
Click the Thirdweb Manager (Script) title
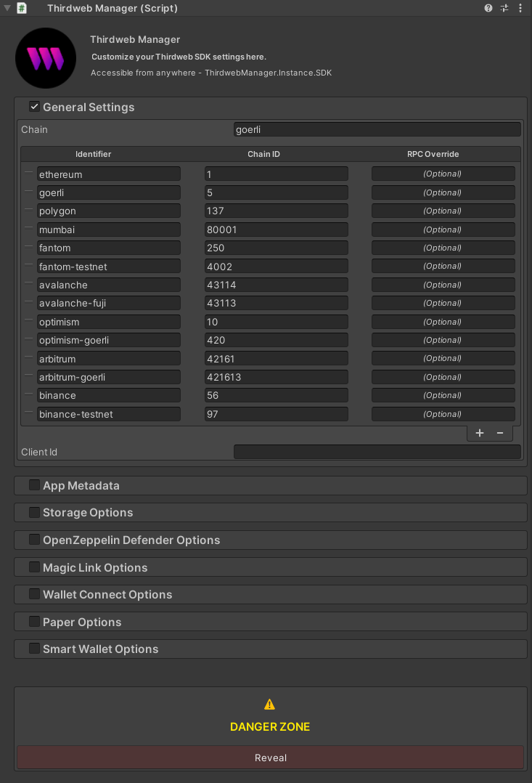pyautogui.click(x=112, y=8)
